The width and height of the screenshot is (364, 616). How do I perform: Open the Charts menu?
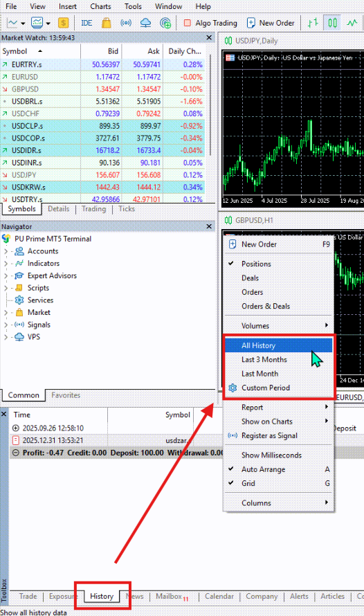pyautogui.click(x=100, y=6)
